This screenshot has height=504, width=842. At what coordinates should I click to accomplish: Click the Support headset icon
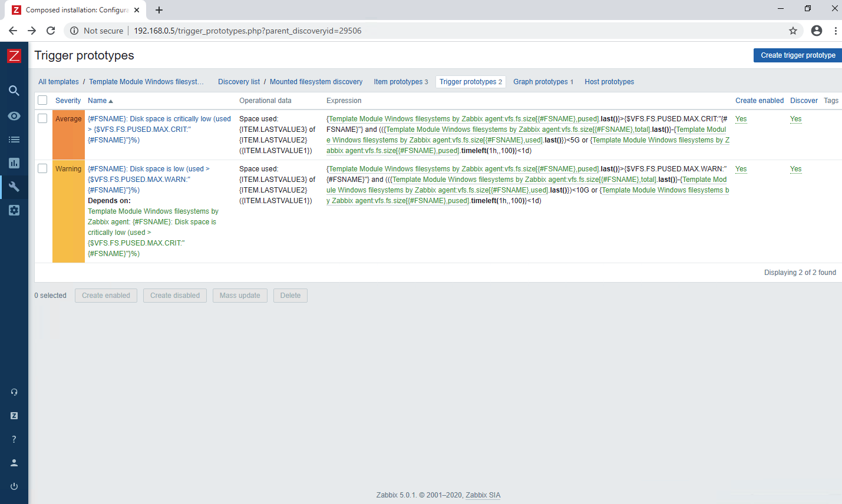14,392
